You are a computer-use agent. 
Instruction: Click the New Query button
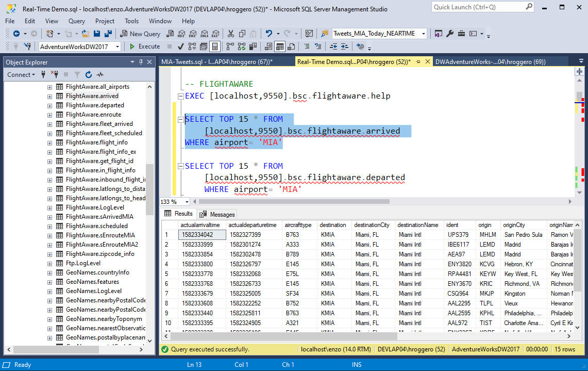click(x=140, y=34)
